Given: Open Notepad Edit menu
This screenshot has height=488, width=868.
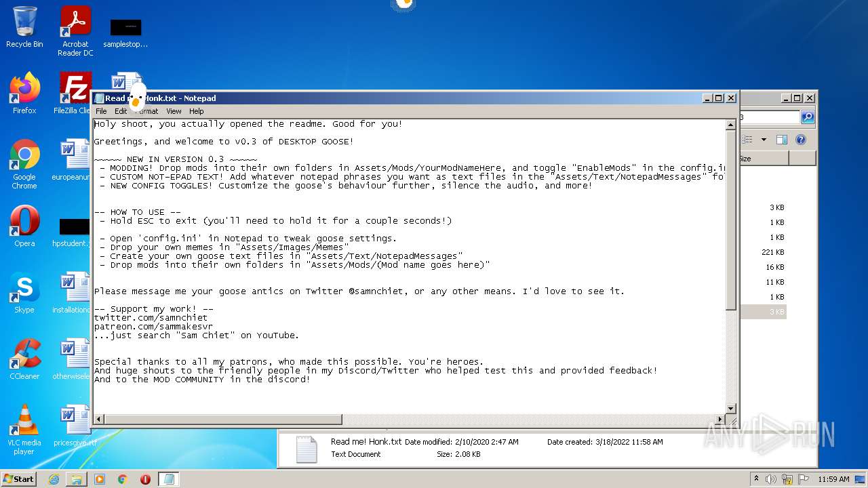Looking at the screenshot, I should coord(120,111).
